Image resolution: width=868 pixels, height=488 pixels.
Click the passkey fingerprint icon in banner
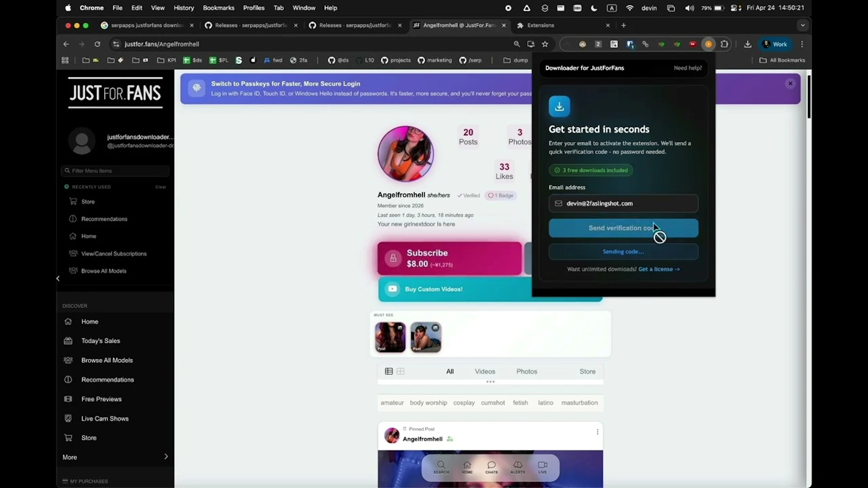click(197, 88)
